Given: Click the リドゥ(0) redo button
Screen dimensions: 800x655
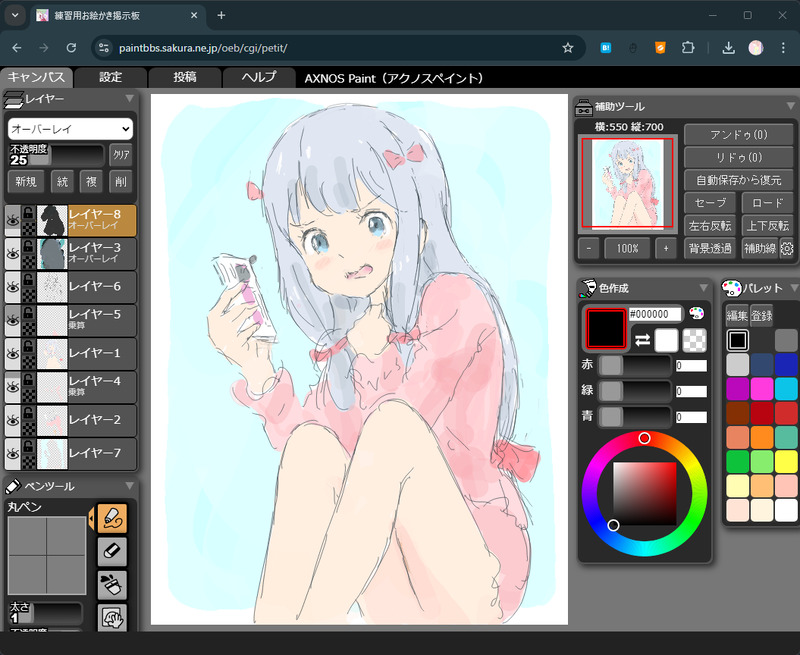Looking at the screenshot, I should (739, 158).
